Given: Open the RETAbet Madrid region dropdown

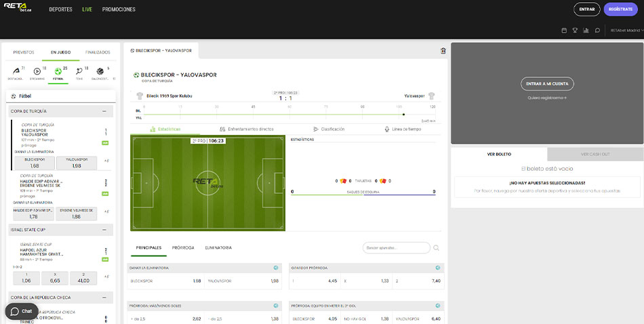Looking at the screenshot, I should pos(627,31).
